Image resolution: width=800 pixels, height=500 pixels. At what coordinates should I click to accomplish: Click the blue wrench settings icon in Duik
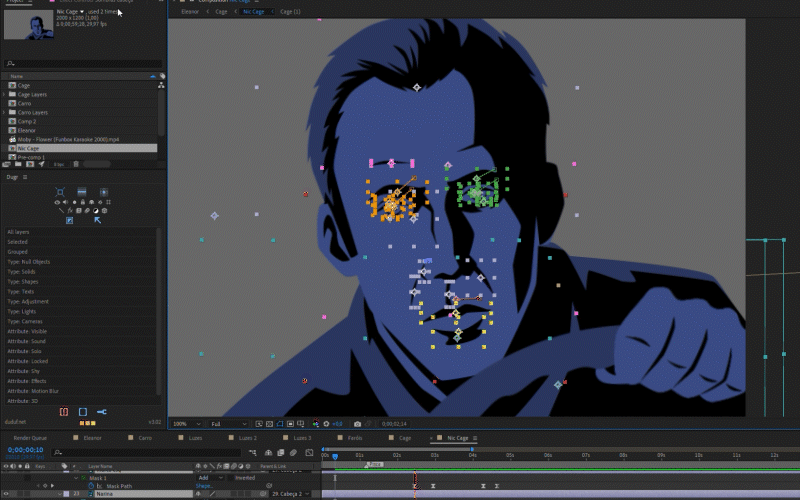[102, 412]
